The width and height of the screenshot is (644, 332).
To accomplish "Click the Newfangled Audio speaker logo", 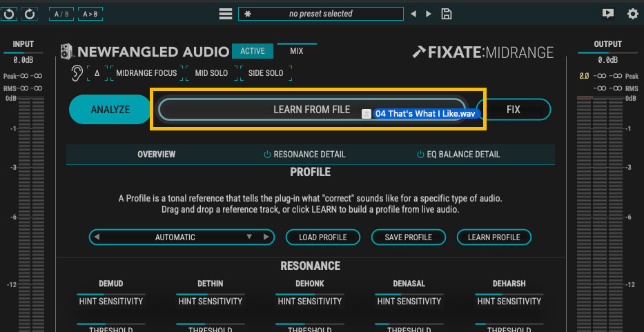I will [x=68, y=51].
